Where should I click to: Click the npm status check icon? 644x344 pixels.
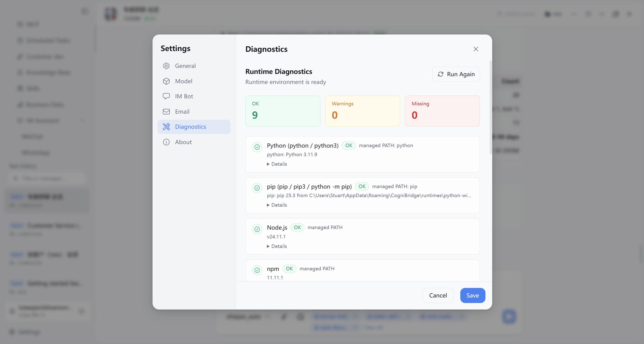(x=257, y=270)
